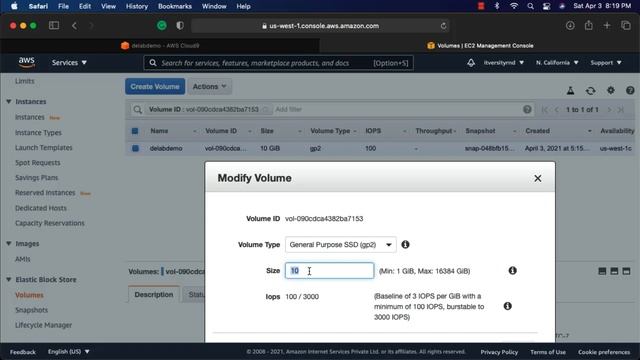Open the English (US) language dropdown

click(68, 352)
